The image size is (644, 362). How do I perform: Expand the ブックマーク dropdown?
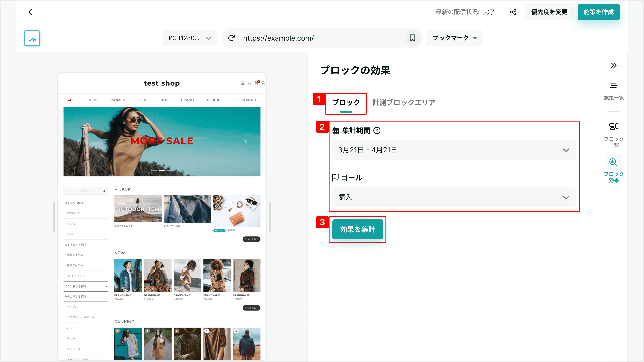[455, 38]
